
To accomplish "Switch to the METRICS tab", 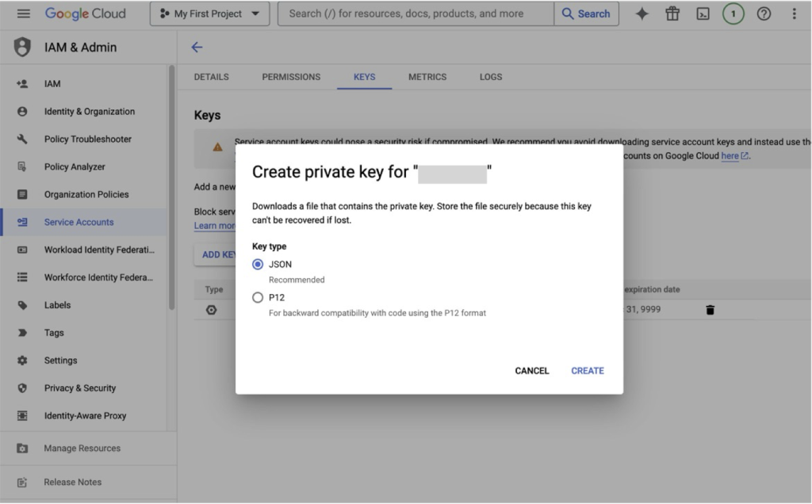I will [x=427, y=77].
